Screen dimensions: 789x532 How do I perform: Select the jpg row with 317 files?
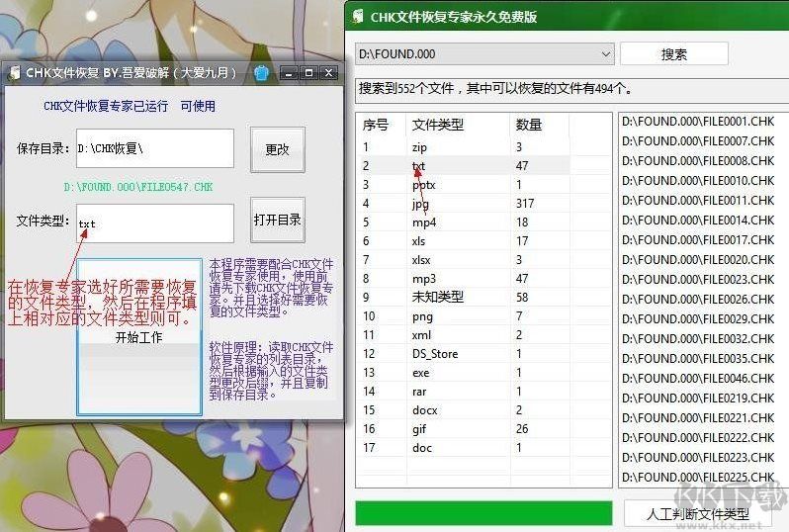(421, 204)
